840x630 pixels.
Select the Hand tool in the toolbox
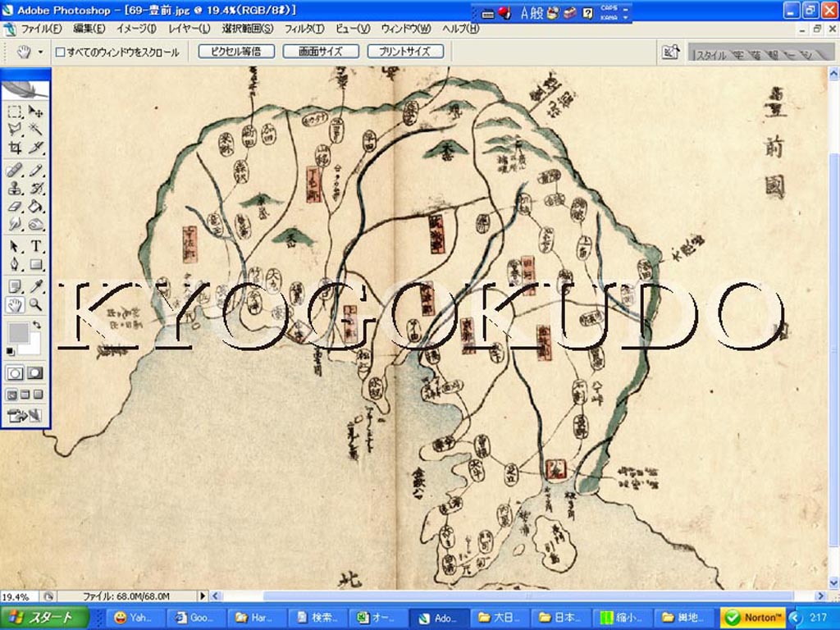15,305
